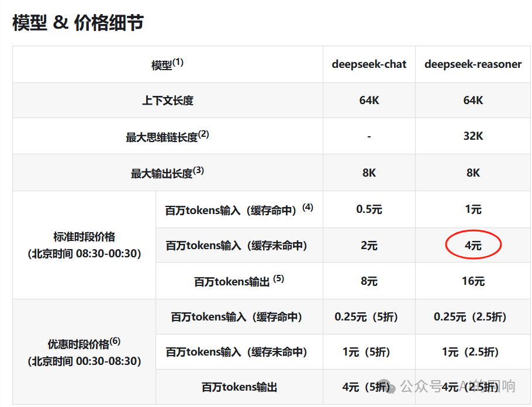The image size is (532, 407).
Task: Click the "4元（2.5折）" price cell
Action: (470, 387)
